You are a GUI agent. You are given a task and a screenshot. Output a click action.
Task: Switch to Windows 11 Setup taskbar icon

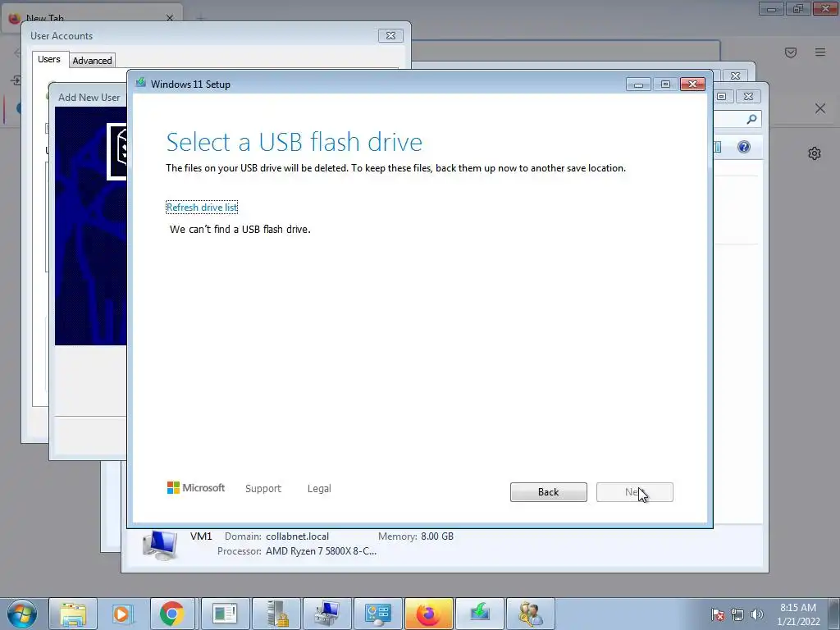click(x=479, y=614)
